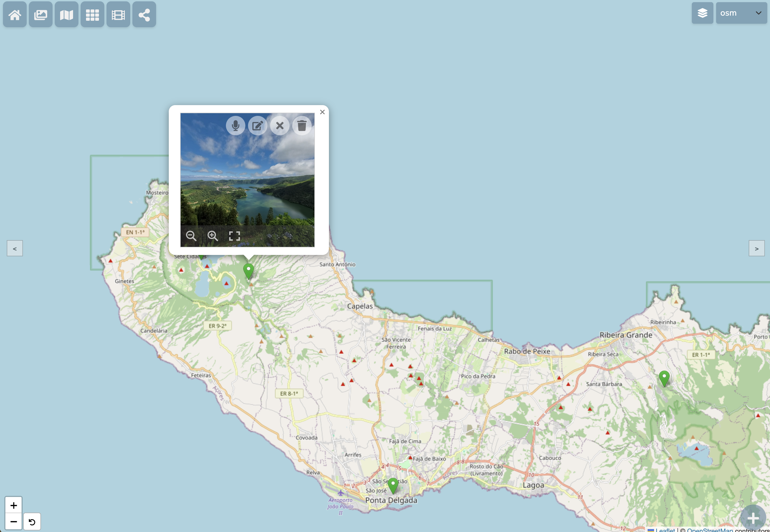Edit the selected photo
This screenshot has width=770, height=532.
(x=257, y=126)
